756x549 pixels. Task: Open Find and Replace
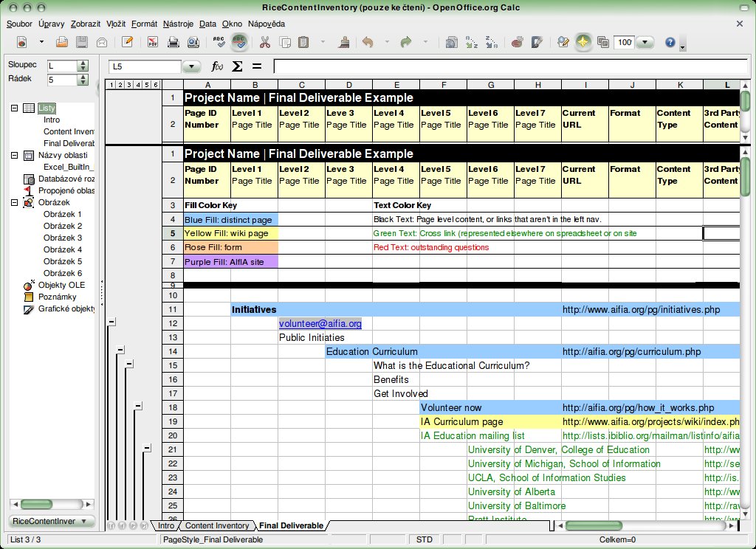pyautogui.click(x=563, y=42)
